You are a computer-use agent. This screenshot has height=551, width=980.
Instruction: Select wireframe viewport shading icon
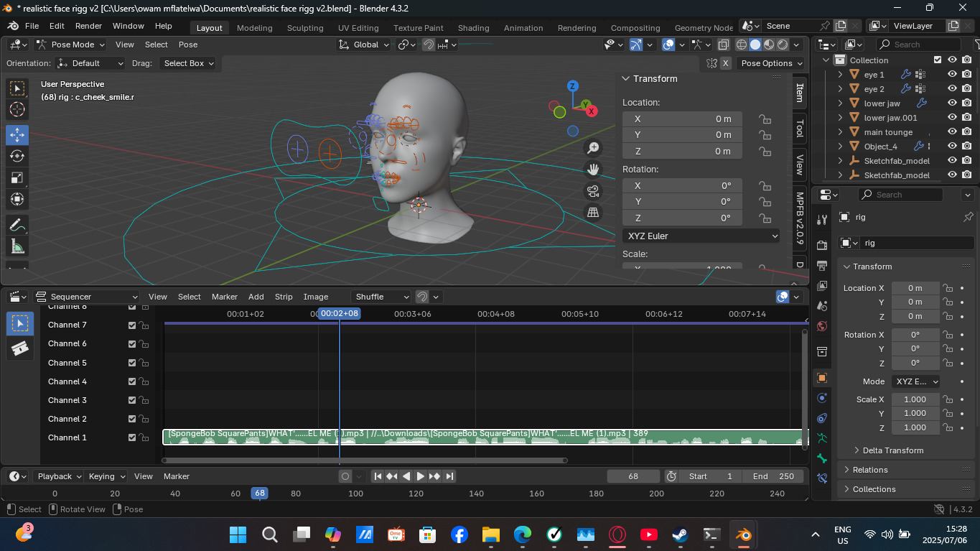742,45
